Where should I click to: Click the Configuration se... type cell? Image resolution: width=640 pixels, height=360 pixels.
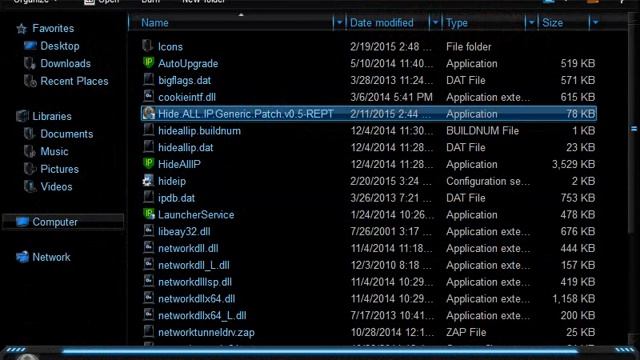tap(488, 181)
